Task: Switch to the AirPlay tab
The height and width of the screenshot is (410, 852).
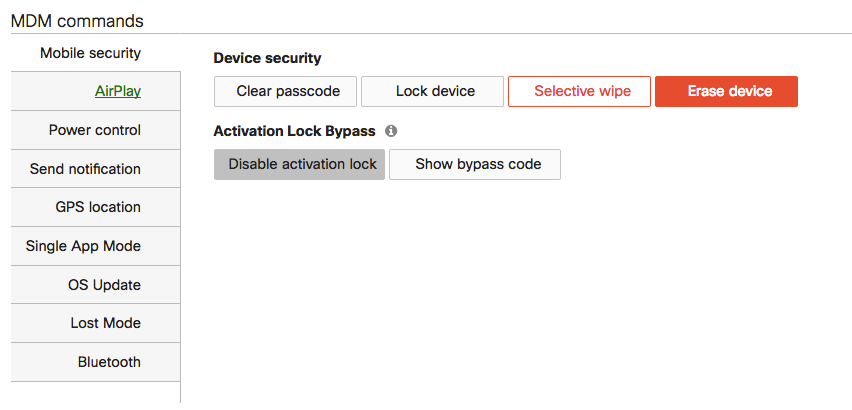Action: click(118, 91)
